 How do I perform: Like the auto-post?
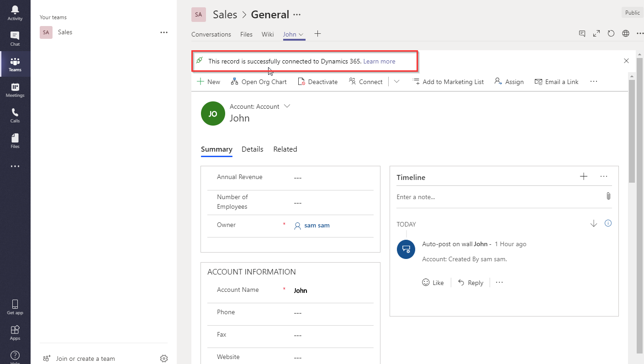tap(433, 283)
